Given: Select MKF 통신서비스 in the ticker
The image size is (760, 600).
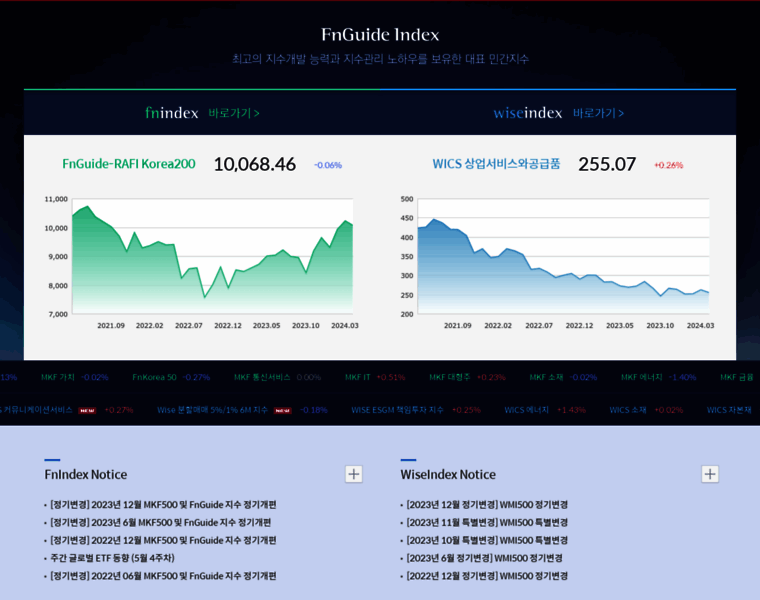Looking at the screenshot, I should pyautogui.click(x=262, y=377).
